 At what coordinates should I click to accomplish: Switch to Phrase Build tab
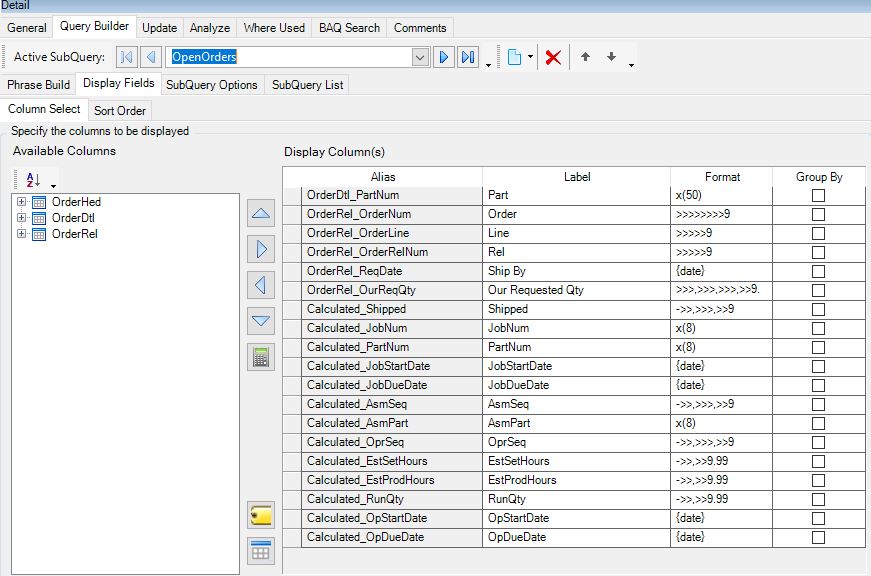(x=38, y=84)
